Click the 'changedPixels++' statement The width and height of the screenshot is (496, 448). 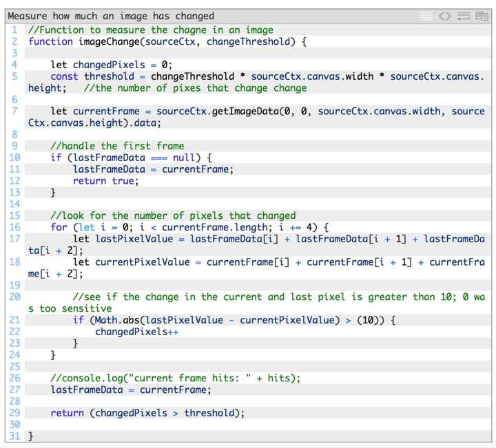point(136,332)
